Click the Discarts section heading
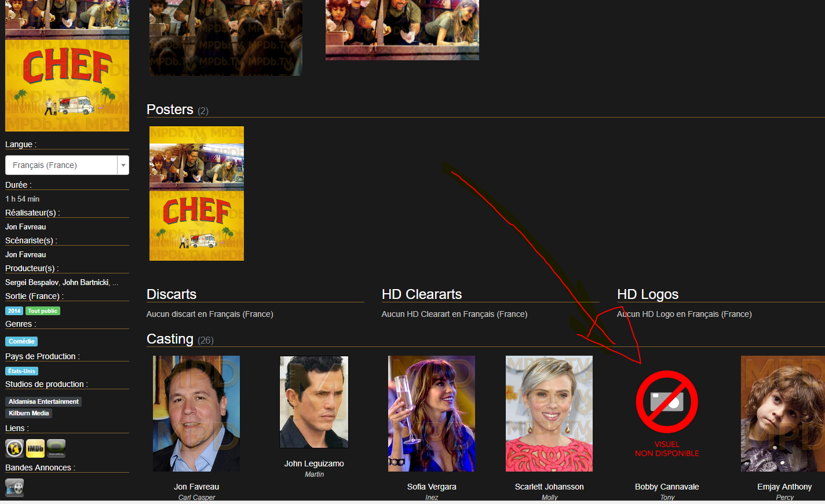Screen dimensions: 825x504 pyautogui.click(x=171, y=294)
